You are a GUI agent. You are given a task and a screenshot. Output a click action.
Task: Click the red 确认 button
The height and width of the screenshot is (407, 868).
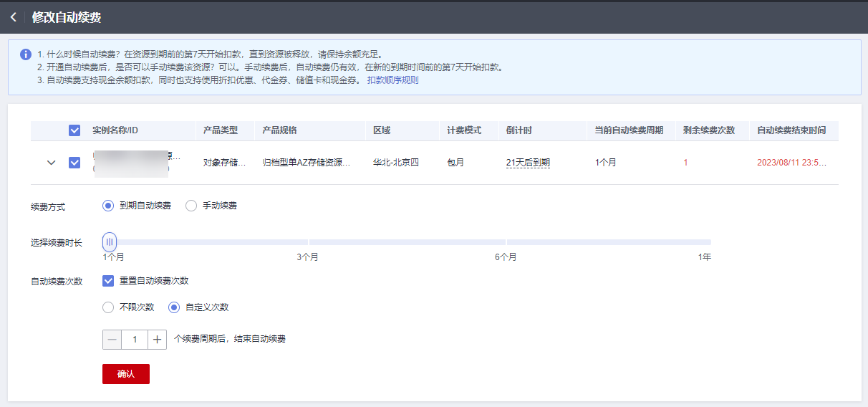click(x=126, y=374)
